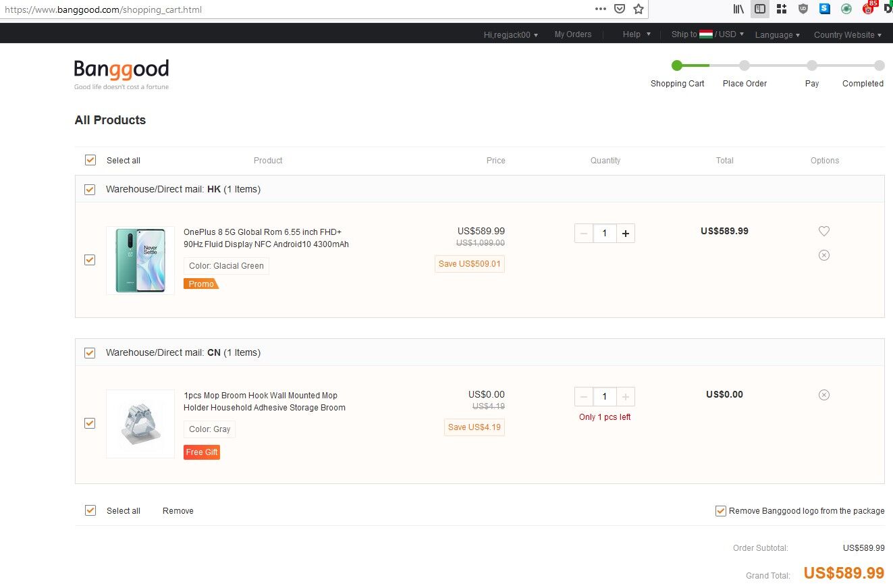893x588 pixels.
Task: Click the Banggood logo
Action: (121, 74)
